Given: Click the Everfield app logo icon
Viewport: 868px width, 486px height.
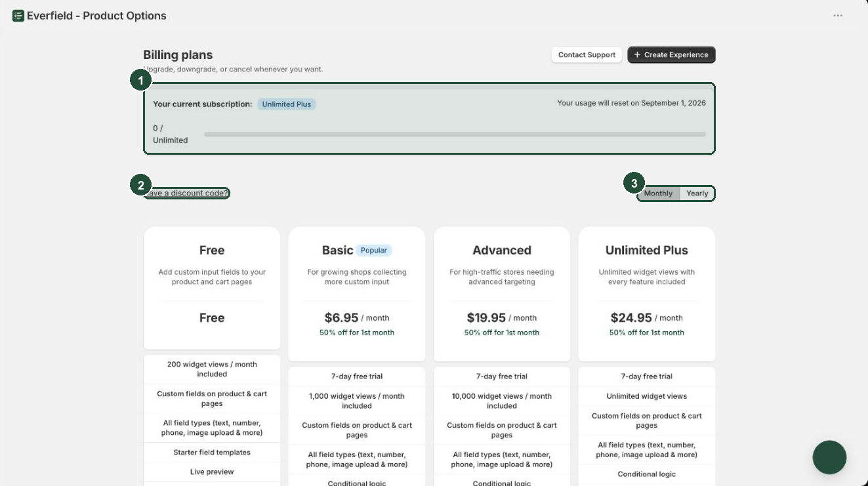Looking at the screenshot, I should (18, 16).
